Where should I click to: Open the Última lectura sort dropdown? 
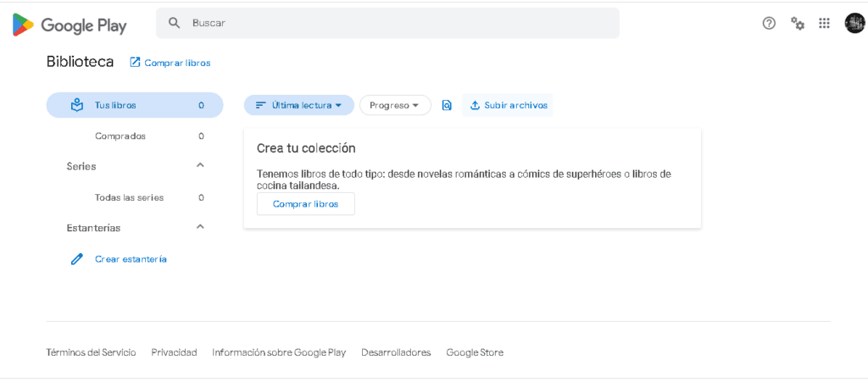click(x=299, y=105)
